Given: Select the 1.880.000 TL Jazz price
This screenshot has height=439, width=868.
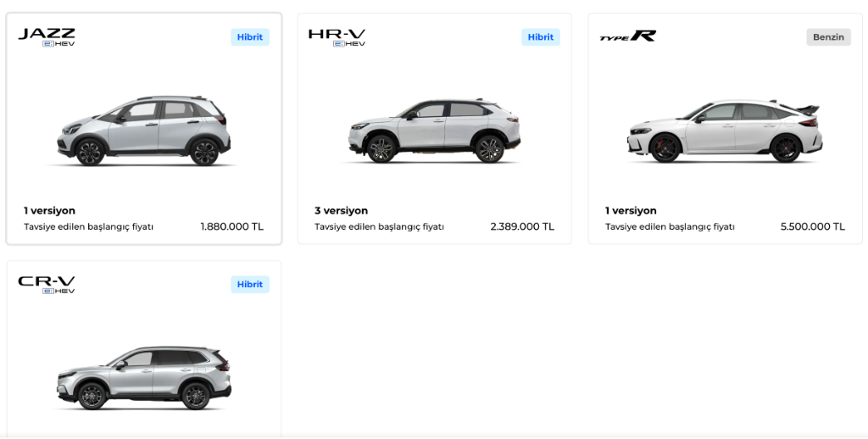Looking at the screenshot, I should [231, 227].
